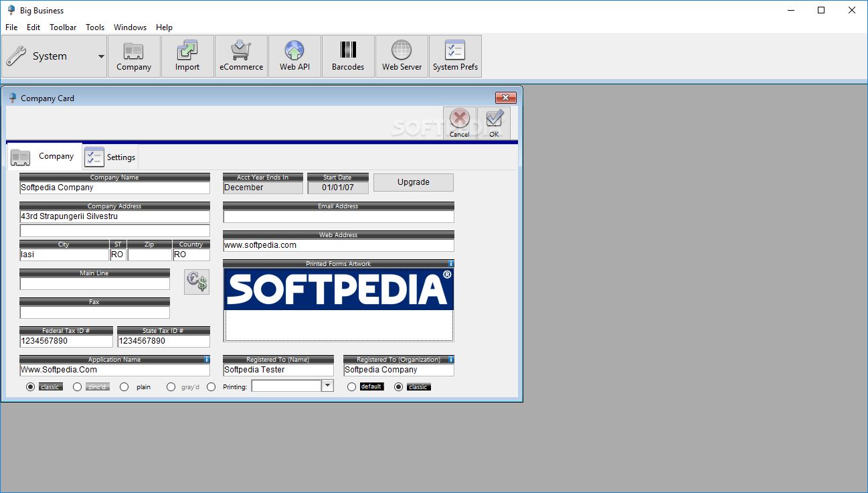Click the second empty Company Address line
The image size is (868, 493).
(114, 231)
